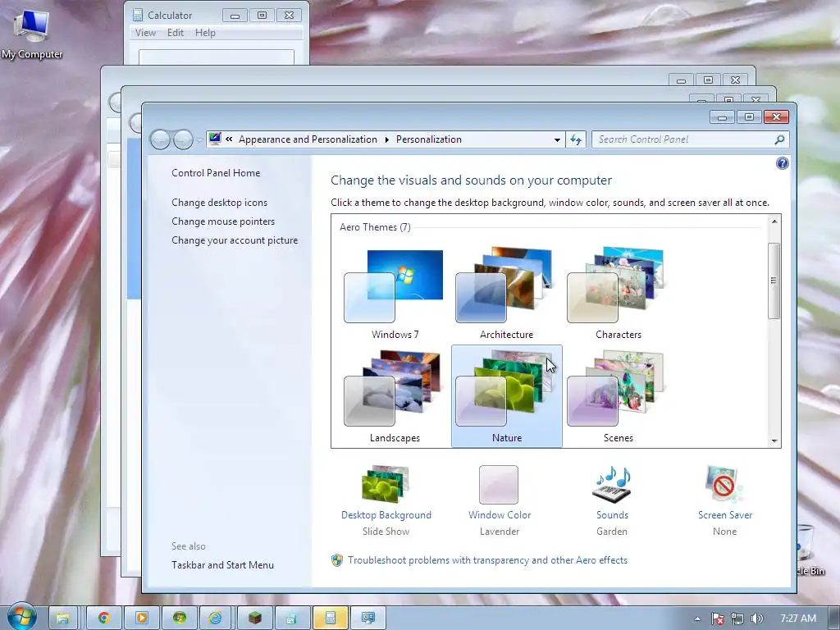Open Windows Explorer from the taskbar
The height and width of the screenshot is (630, 840).
[x=63, y=619]
